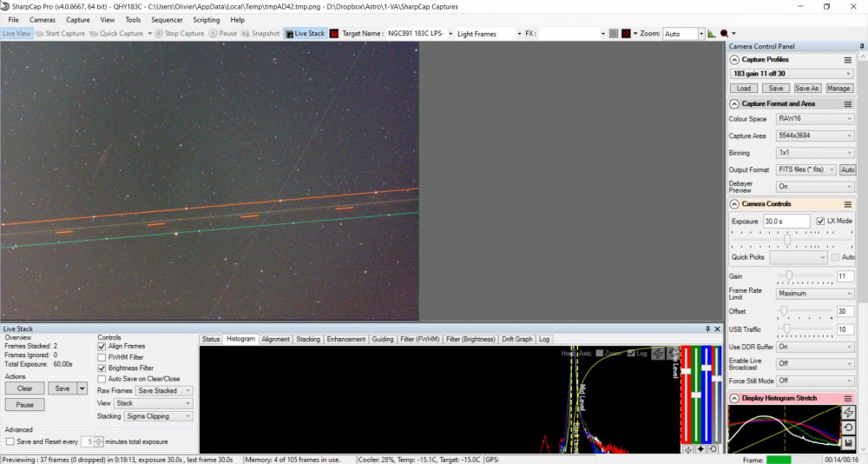Close the Live Stack panel
The height and width of the screenshot is (464, 868).
[x=718, y=328]
